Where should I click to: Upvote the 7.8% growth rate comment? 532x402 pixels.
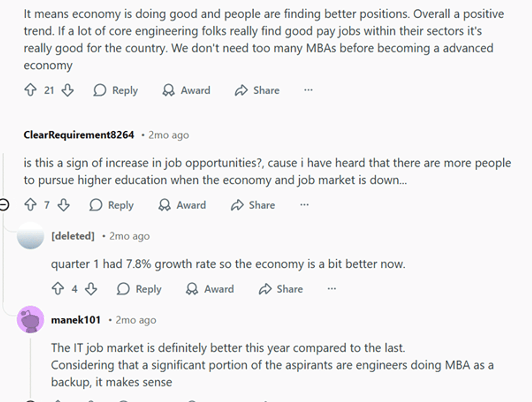point(58,289)
